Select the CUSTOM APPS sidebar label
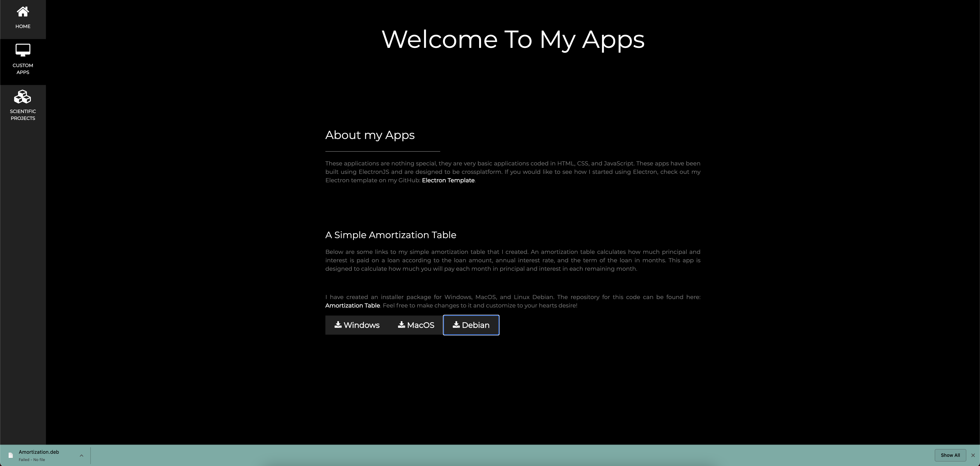This screenshot has width=980, height=466. [23, 69]
